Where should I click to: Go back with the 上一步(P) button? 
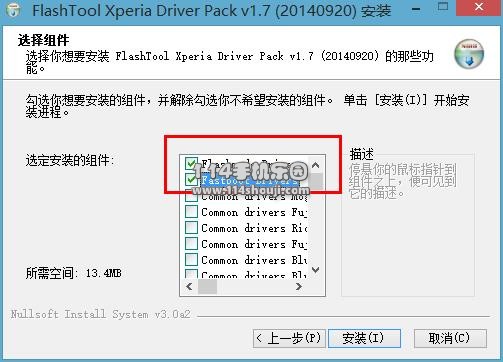[289, 338]
